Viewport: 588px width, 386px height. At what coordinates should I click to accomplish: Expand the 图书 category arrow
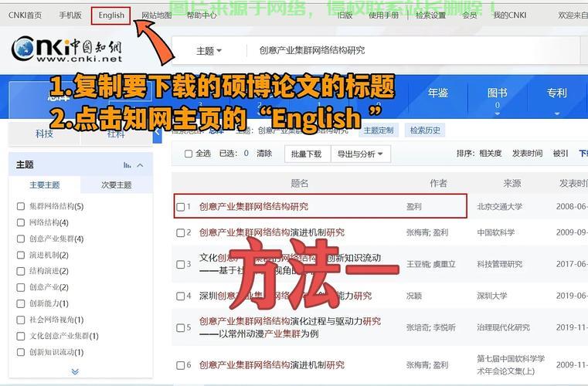tap(498, 113)
